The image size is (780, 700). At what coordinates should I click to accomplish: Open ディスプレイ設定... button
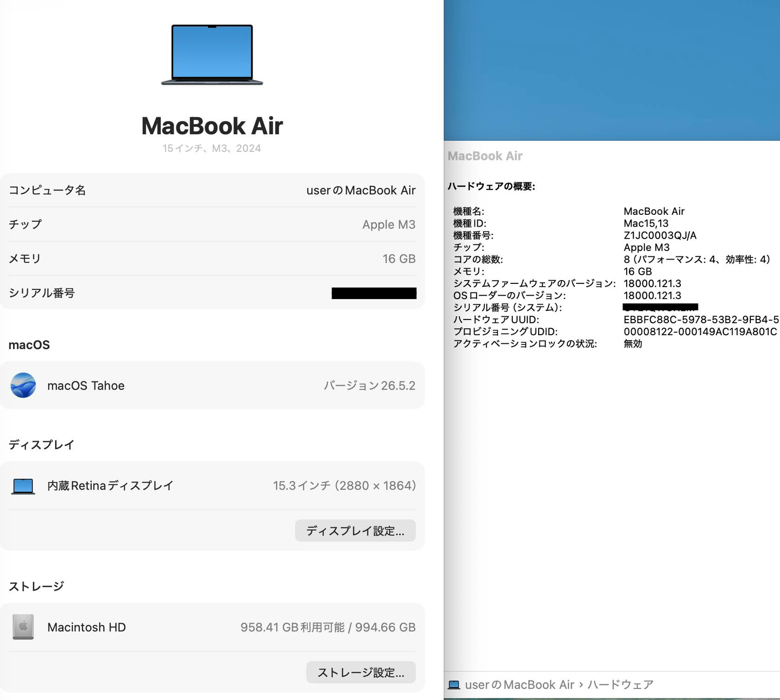click(355, 531)
